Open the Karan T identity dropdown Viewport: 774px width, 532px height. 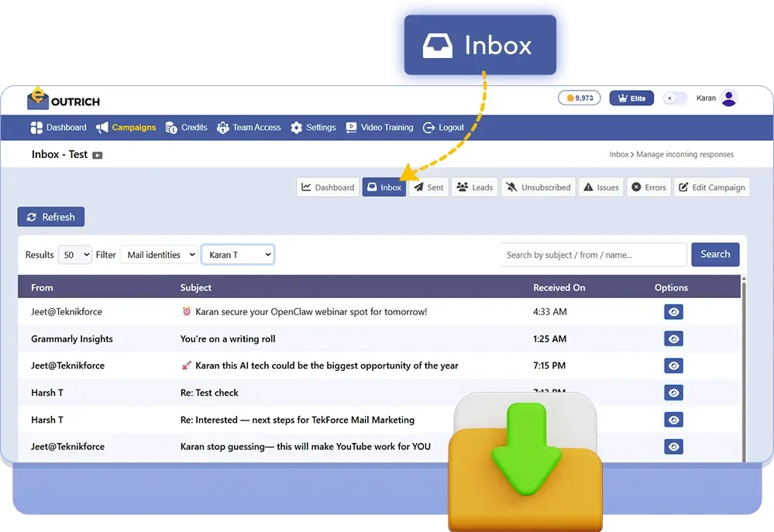(238, 255)
